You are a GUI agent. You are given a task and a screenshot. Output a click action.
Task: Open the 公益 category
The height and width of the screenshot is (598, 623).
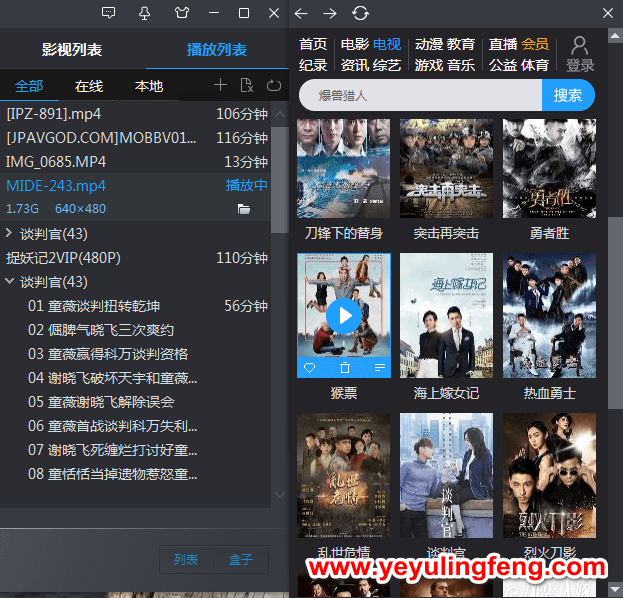(x=503, y=65)
